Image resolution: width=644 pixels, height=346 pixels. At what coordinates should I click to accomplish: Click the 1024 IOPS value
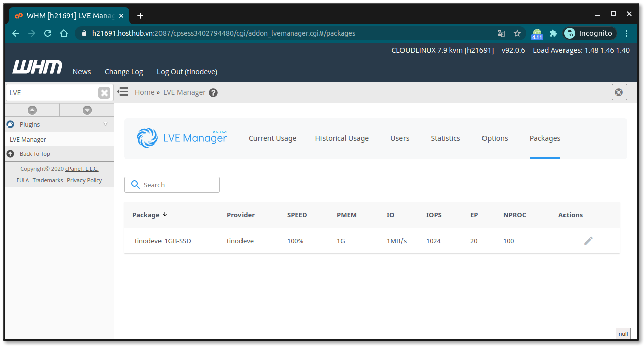pos(433,241)
